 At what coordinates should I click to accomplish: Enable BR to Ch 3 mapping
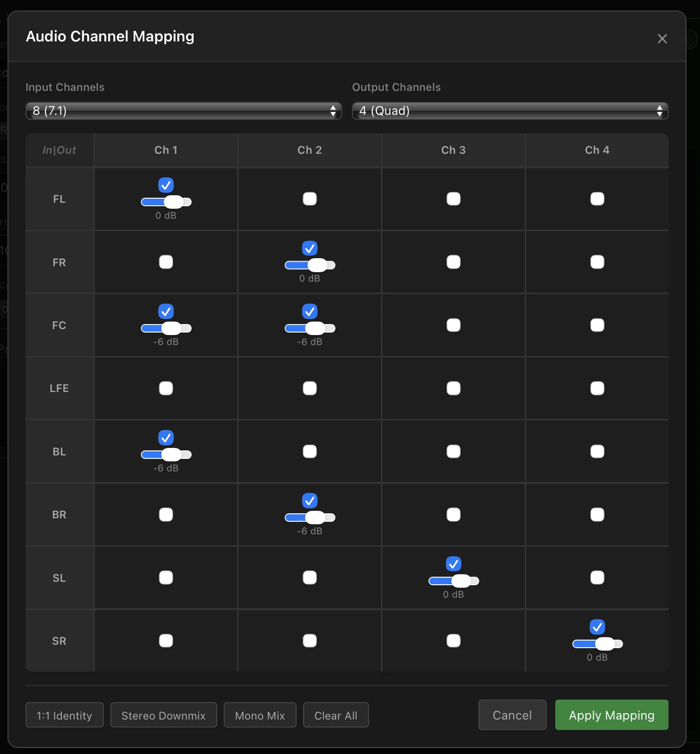point(453,514)
